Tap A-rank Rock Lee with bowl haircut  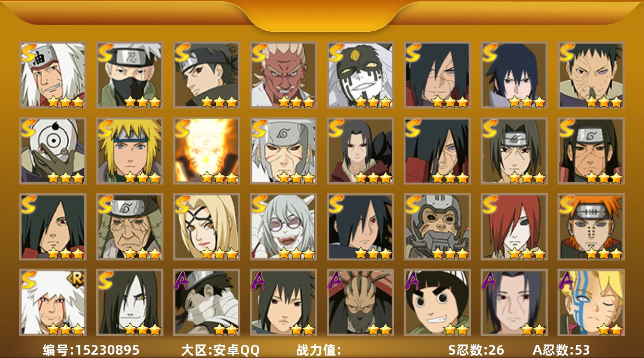point(437,302)
